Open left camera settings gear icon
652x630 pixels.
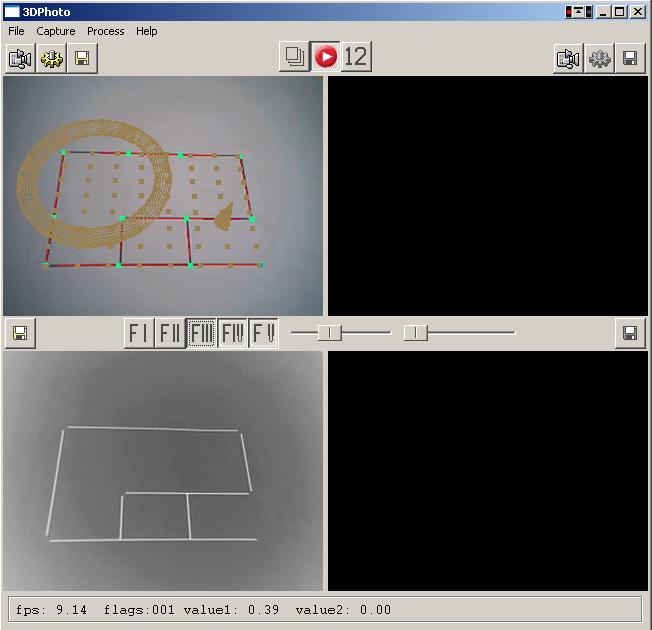point(51,59)
